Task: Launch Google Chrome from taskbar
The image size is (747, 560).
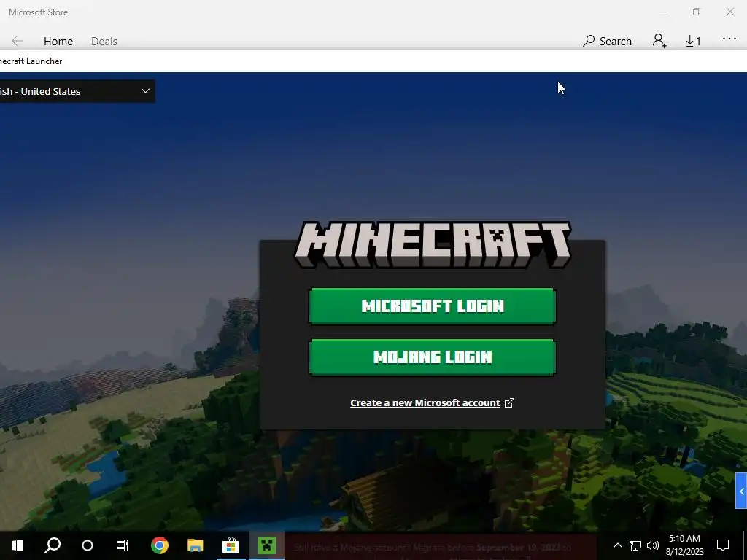Action: (x=160, y=545)
